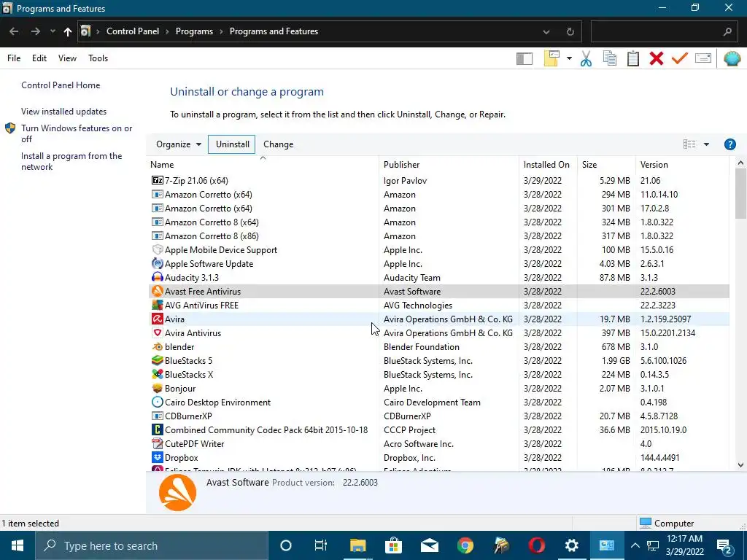Open the File menu

pyautogui.click(x=14, y=58)
